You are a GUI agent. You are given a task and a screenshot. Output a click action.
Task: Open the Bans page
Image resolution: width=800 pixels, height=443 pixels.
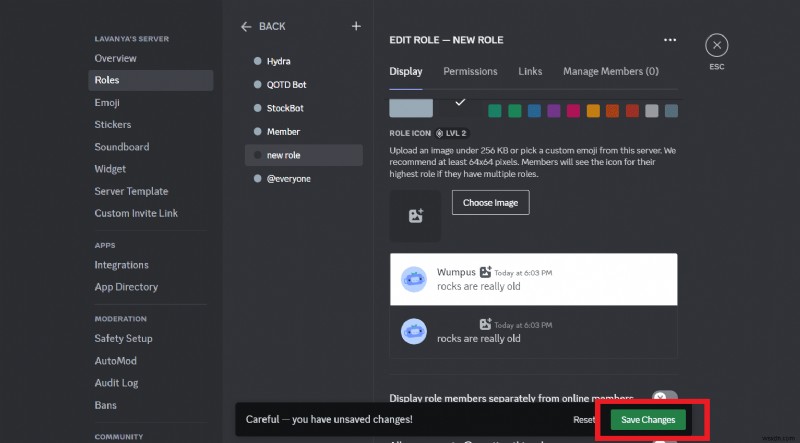[151, 405]
